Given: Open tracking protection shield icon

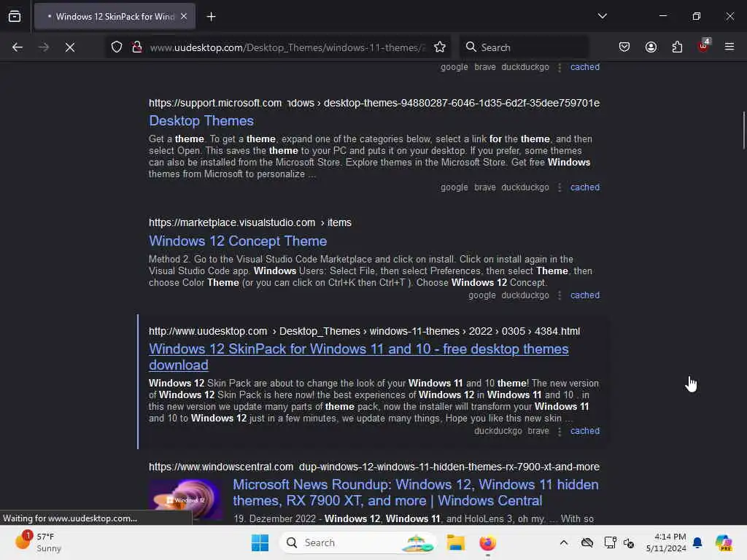Looking at the screenshot, I should 117,47.
